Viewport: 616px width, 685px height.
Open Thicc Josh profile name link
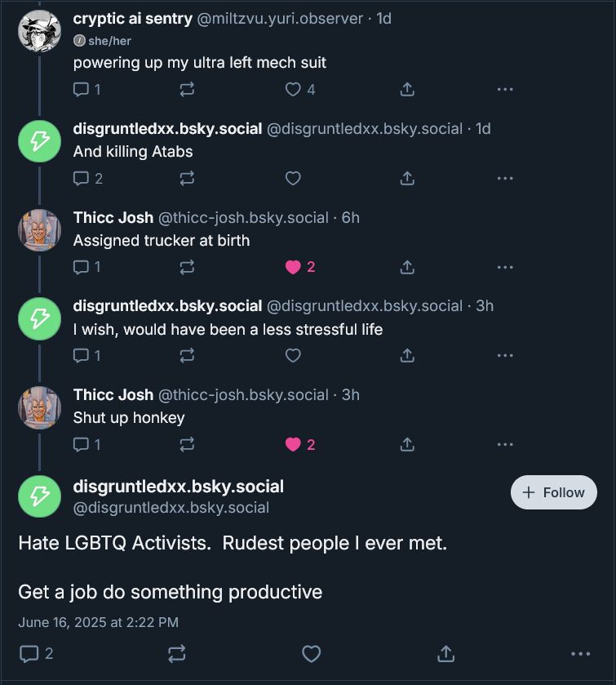coord(113,217)
